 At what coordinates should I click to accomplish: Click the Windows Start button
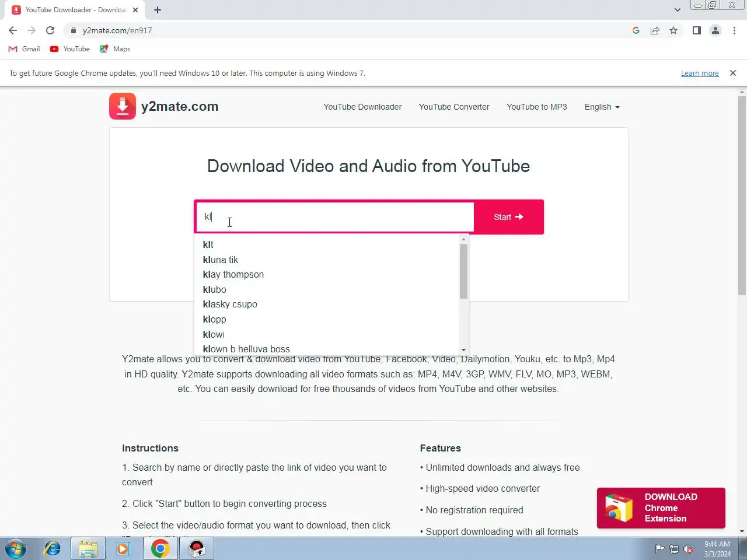(x=16, y=549)
